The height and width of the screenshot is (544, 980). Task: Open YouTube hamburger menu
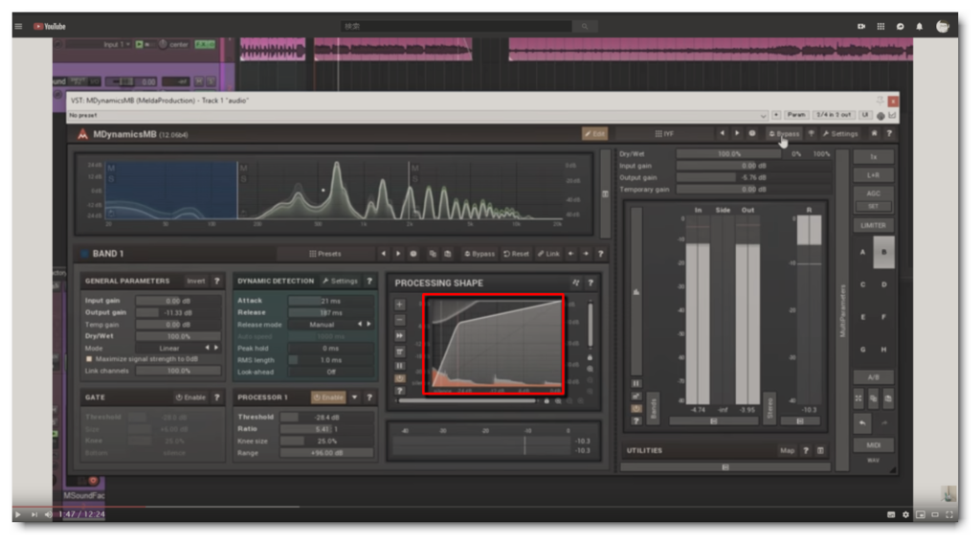pos(19,26)
